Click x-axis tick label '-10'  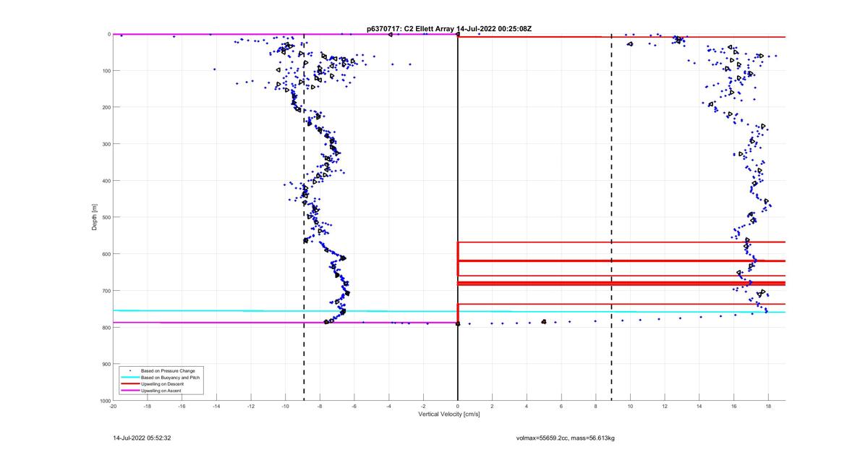286,406
